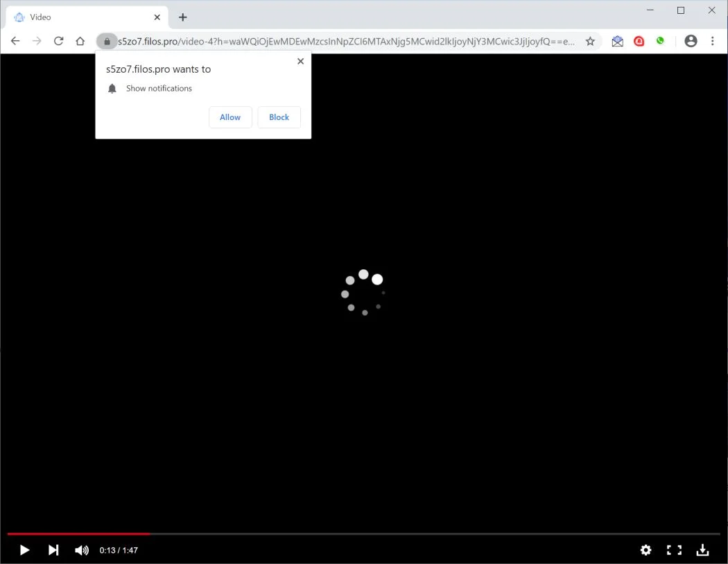Block notifications from s5zo7.filos.pro
The image size is (728, 564).
[279, 117]
